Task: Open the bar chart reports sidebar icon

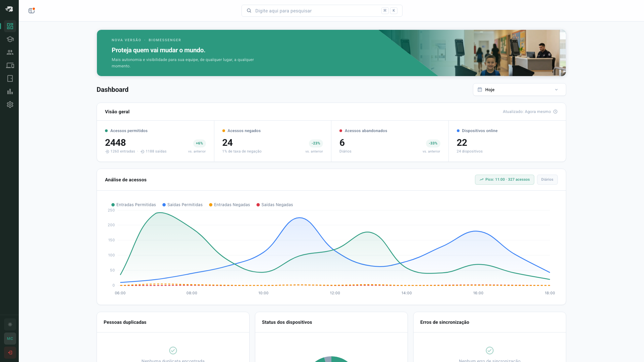Action: pyautogui.click(x=10, y=92)
